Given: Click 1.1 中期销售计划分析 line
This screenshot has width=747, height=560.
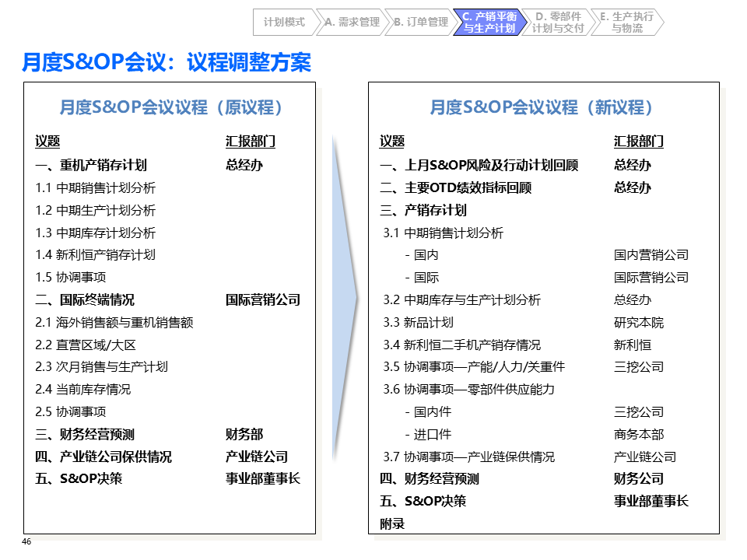Looking at the screenshot, I should pyautogui.click(x=95, y=187).
